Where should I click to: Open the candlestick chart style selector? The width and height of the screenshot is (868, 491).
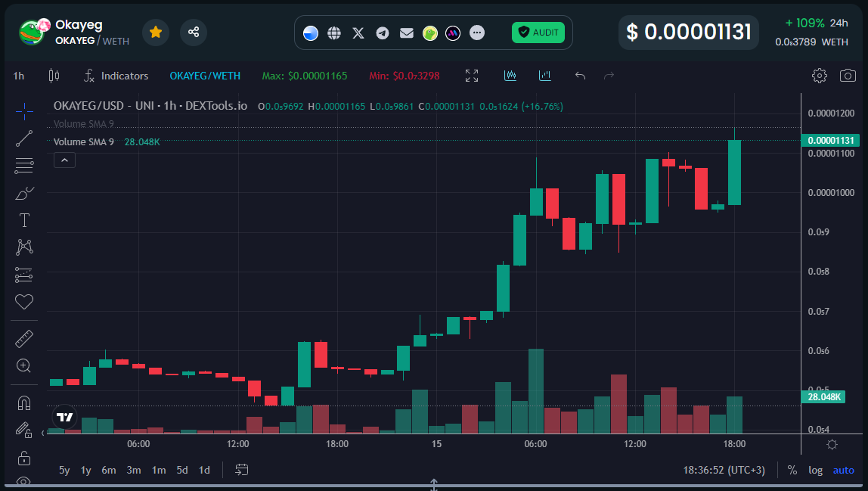click(x=54, y=76)
